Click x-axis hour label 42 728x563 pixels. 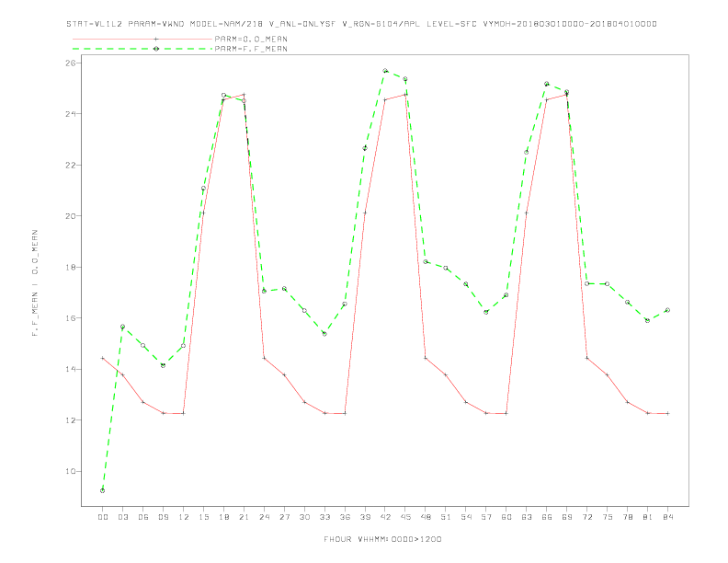tap(385, 517)
